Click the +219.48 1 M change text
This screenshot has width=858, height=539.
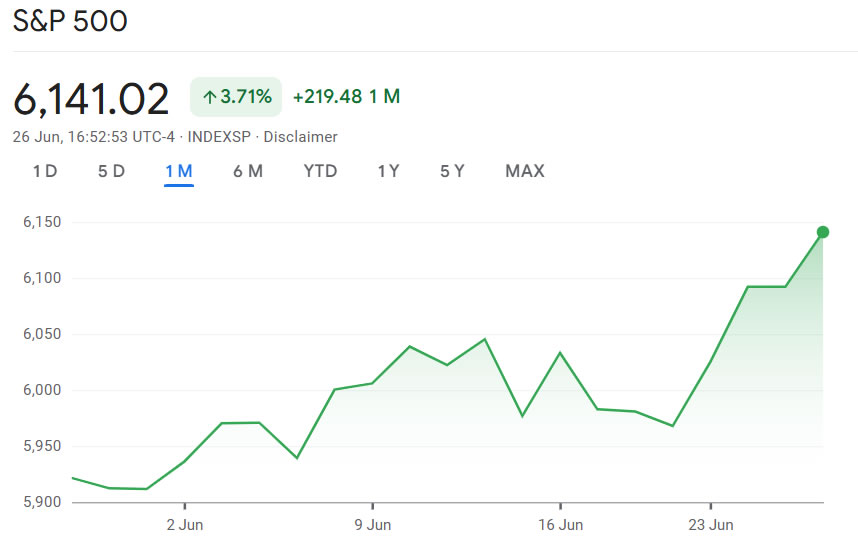pos(346,97)
